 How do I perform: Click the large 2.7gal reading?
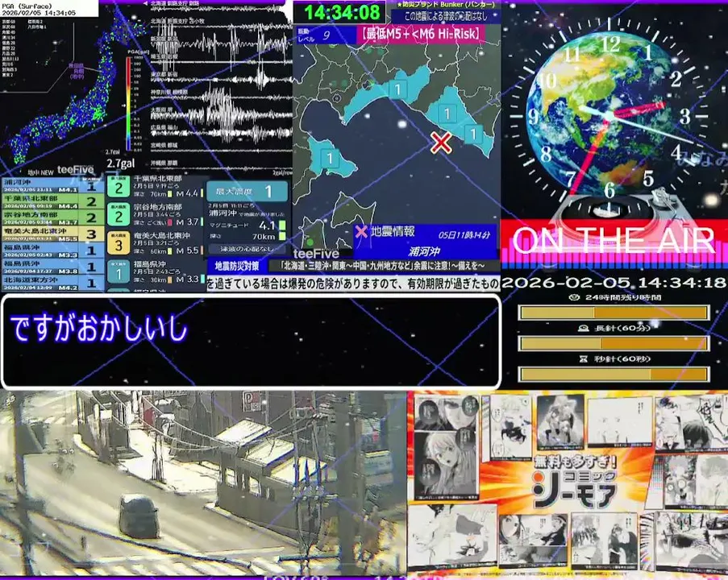[x=121, y=164]
